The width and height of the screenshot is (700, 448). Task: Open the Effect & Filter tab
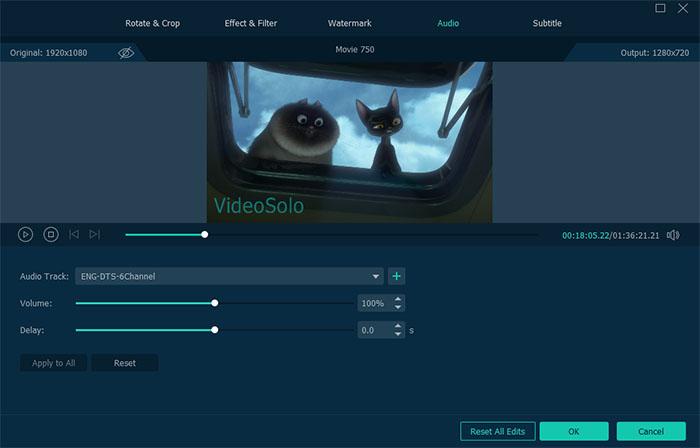[250, 23]
